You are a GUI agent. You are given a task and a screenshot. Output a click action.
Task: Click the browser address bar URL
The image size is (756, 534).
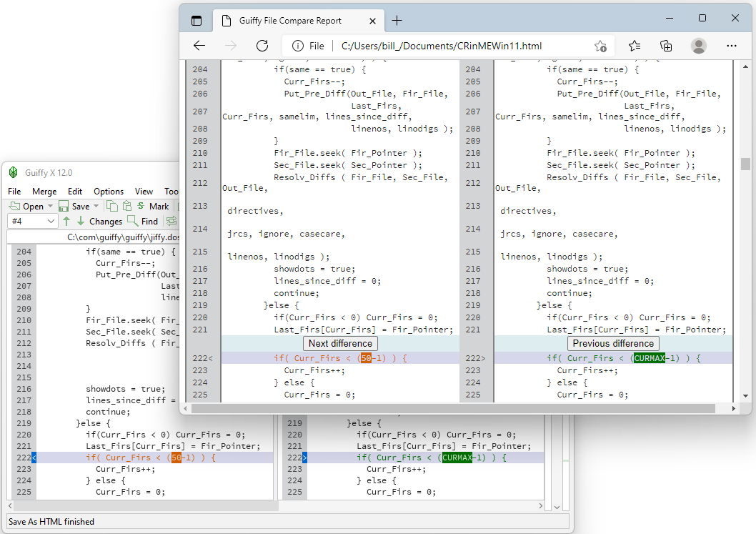tap(442, 46)
